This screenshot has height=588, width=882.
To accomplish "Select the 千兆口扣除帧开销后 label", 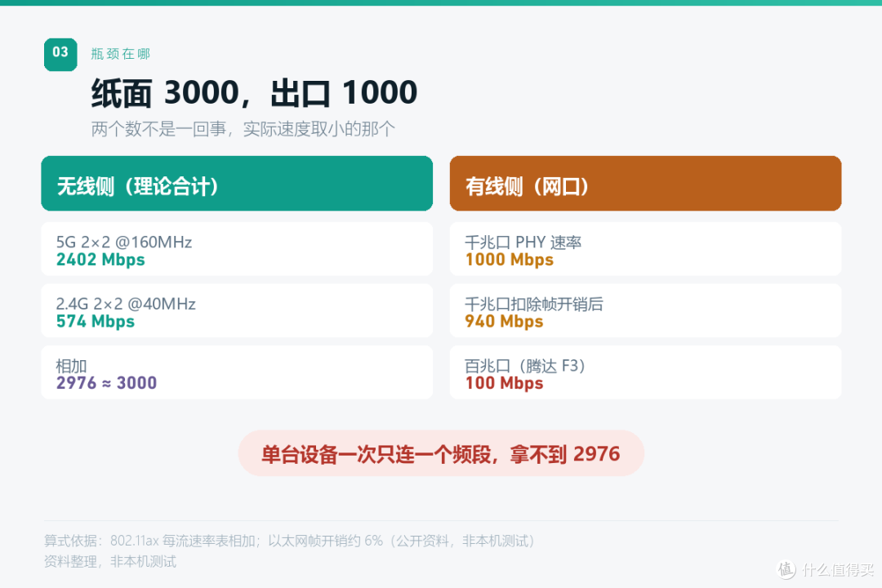I will coord(534,304).
